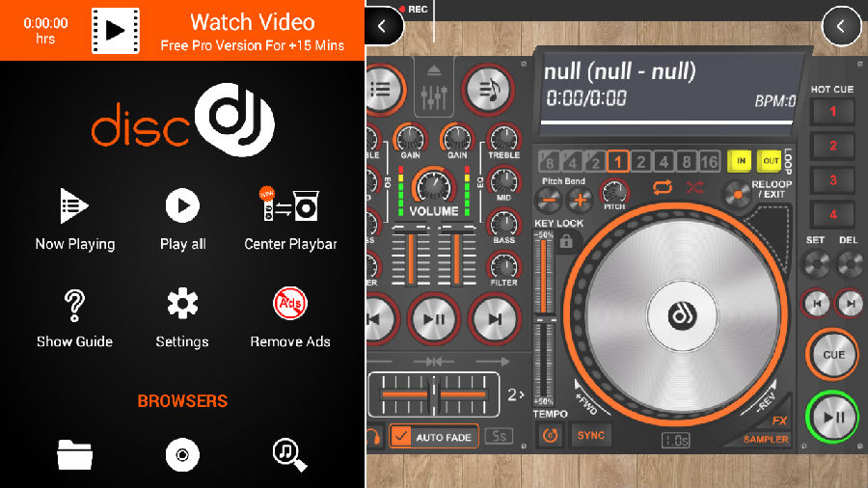Trigger HOT CUE 2
The height and width of the screenshot is (488, 868).
tap(832, 146)
